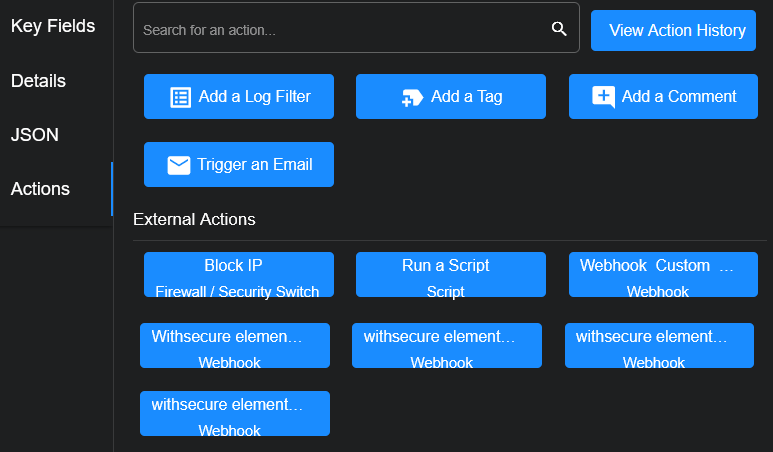Screen dimensions: 773x452
Task: Click the tag icon on Add a Tag
Action: [x=412, y=97]
